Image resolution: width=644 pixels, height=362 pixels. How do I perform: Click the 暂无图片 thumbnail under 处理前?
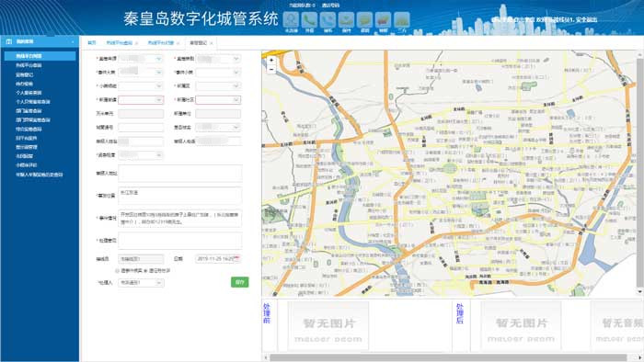[328, 326]
